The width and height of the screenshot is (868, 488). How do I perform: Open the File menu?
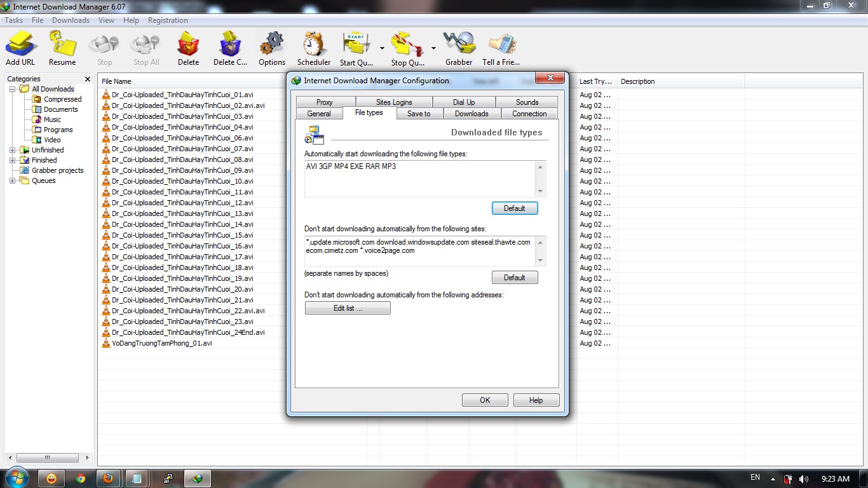pyautogui.click(x=37, y=20)
